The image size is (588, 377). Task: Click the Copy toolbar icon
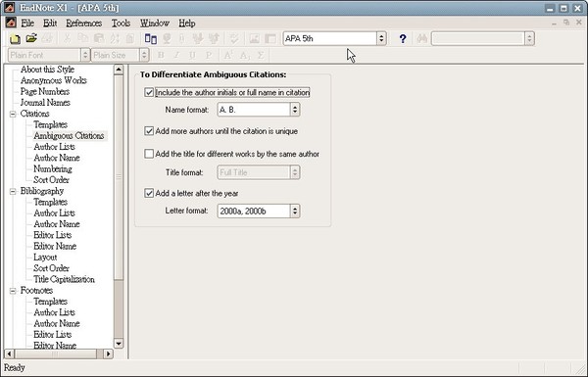tap(82, 38)
